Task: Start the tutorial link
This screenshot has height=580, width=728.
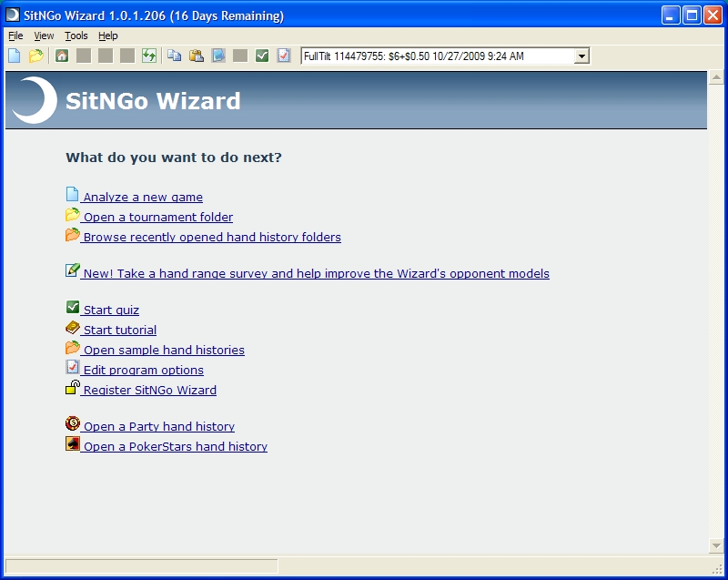Action: coord(120,330)
